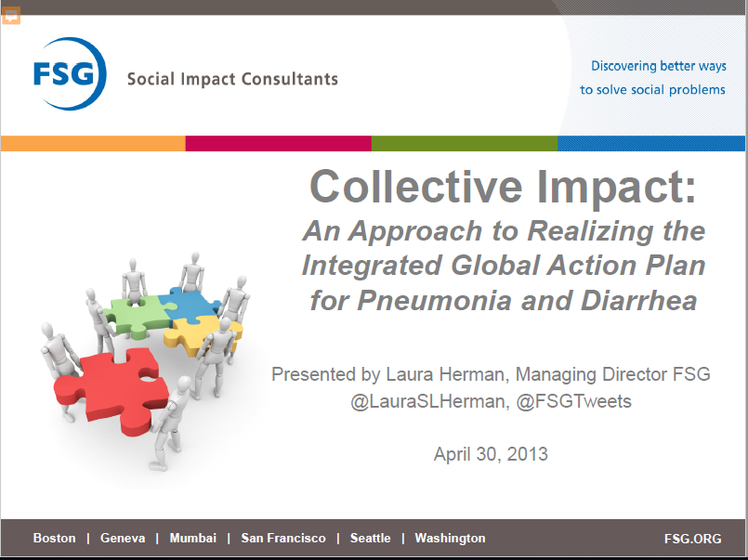The image size is (748, 560).
Task: Click the orange segment of the color bar
Action: pos(93,143)
